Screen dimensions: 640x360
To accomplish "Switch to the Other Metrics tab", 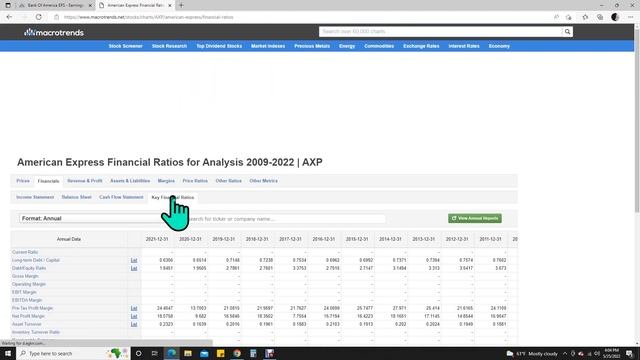I will tap(264, 181).
